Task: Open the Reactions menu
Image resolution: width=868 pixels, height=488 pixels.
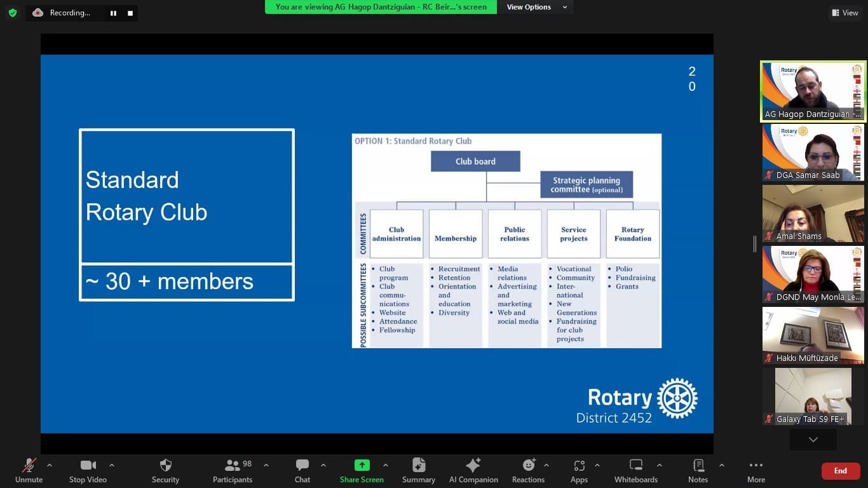Action: coord(528,470)
